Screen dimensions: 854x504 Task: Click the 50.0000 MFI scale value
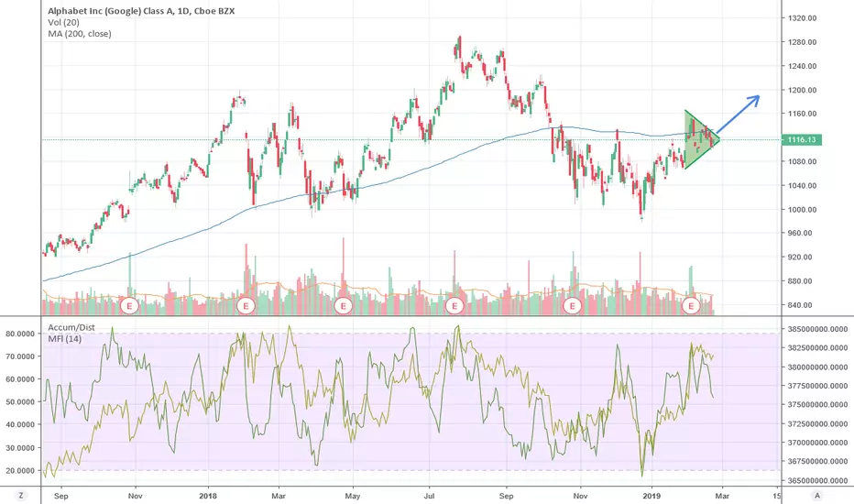(20, 401)
